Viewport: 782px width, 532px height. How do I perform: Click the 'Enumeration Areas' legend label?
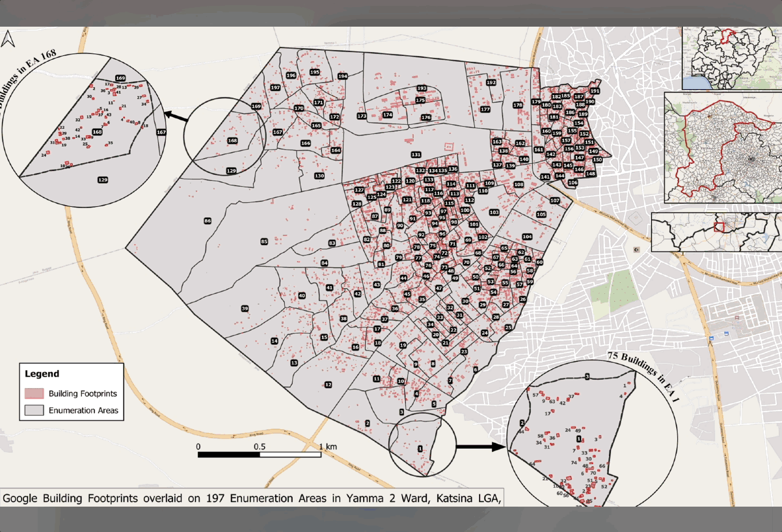click(83, 410)
